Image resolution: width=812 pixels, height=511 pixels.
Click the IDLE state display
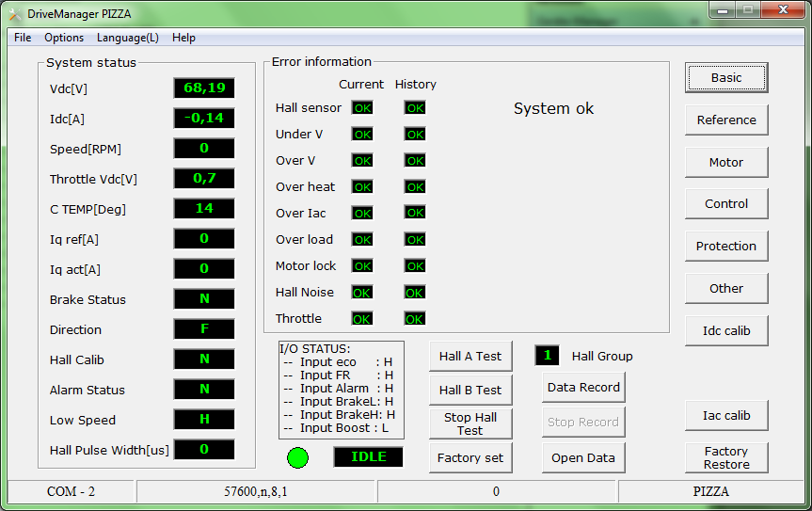tap(368, 457)
